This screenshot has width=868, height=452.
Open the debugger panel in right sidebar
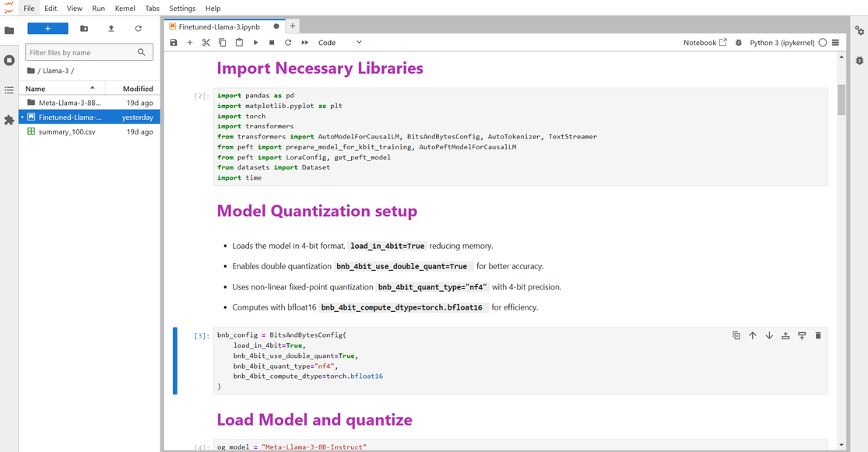pyautogui.click(x=859, y=61)
